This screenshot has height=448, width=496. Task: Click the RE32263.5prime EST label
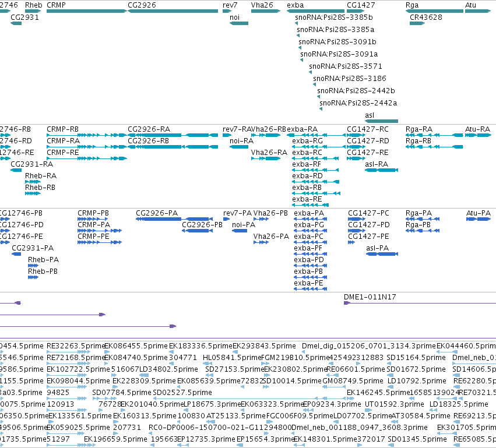[x=75, y=346]
